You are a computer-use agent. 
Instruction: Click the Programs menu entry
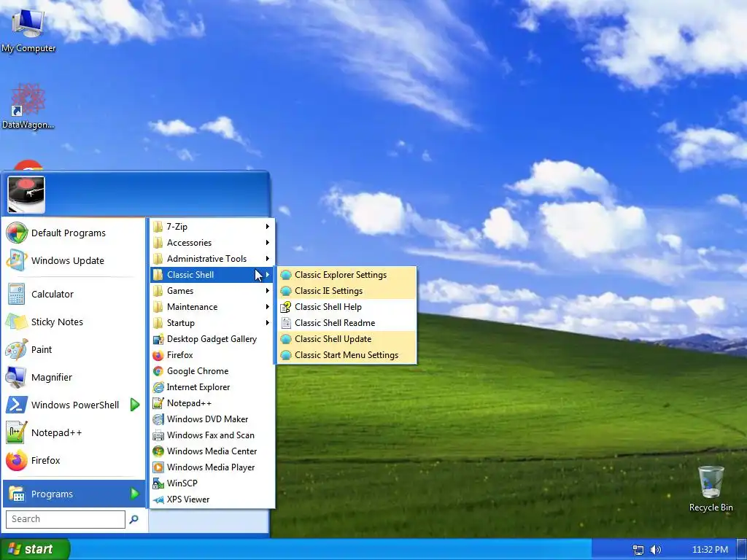click(x=74, y=494)
